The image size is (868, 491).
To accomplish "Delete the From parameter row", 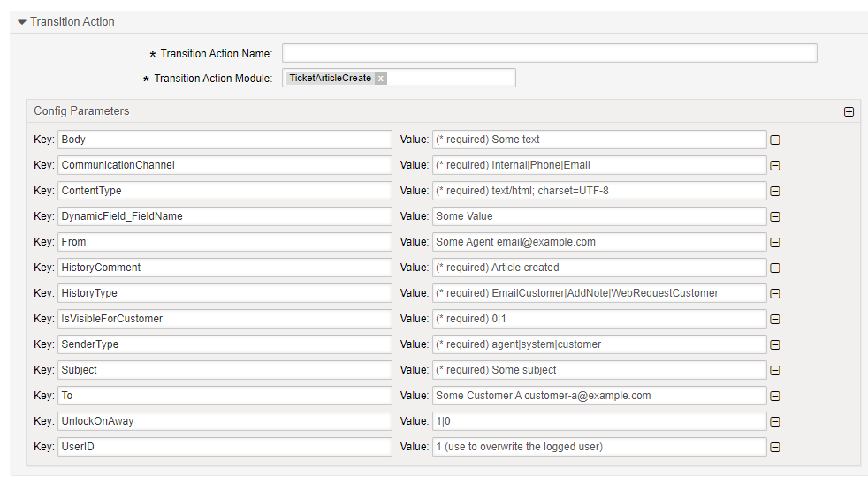I will click(775, 242).
